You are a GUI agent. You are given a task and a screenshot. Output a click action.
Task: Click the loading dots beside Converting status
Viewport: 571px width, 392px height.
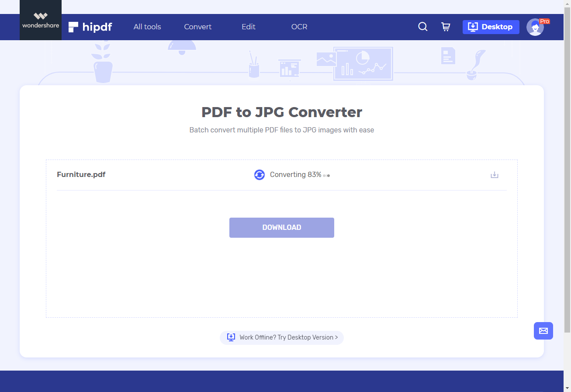(326, 175)
